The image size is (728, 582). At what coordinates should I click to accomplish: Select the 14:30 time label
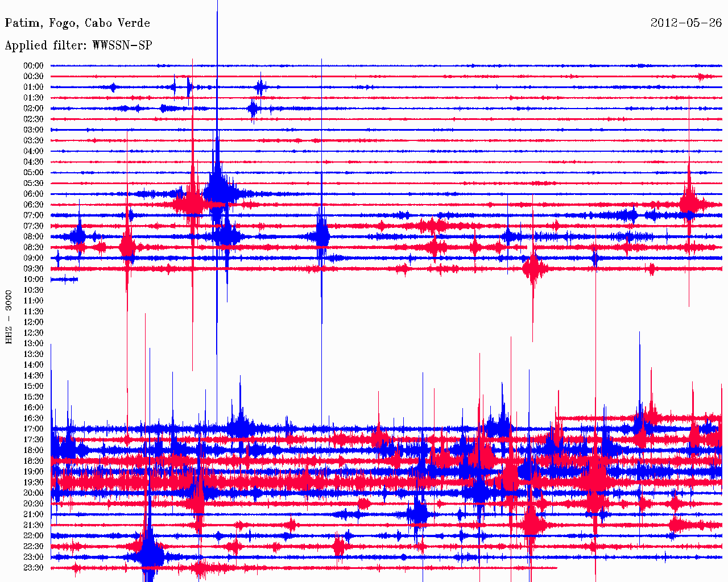[34, 376]
